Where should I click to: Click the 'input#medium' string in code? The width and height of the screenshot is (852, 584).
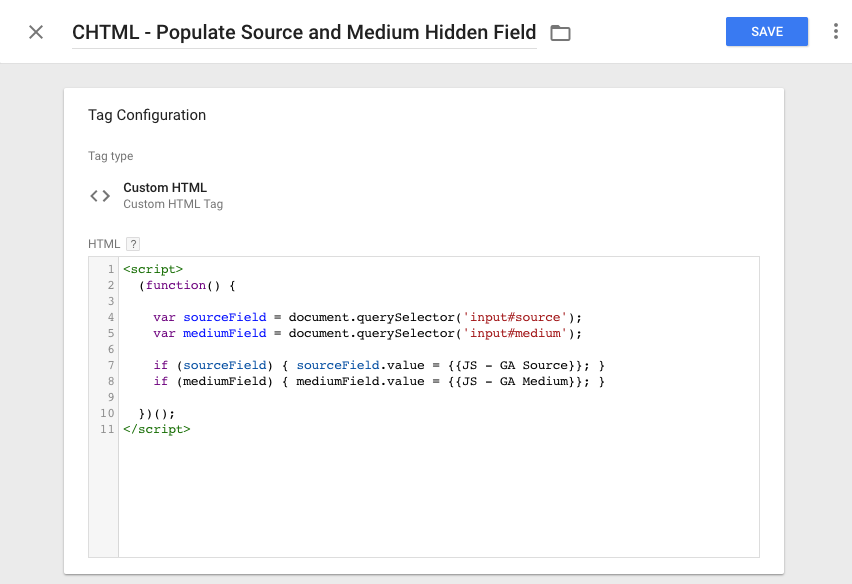(515, 333)
